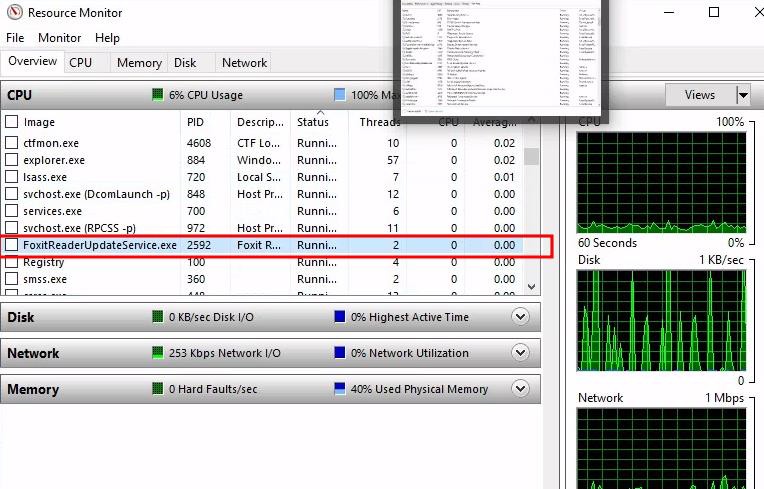
Task: Click the green Network I/O indicator square
Action: (157, 353)
